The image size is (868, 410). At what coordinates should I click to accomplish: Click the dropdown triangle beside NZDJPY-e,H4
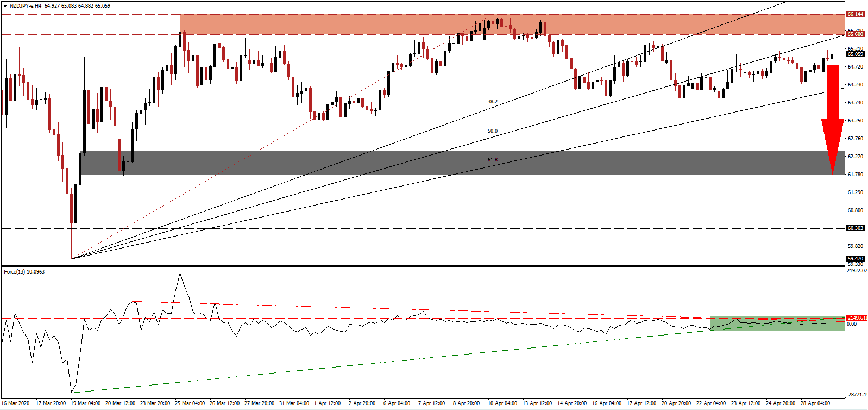(x=5, y=5)
